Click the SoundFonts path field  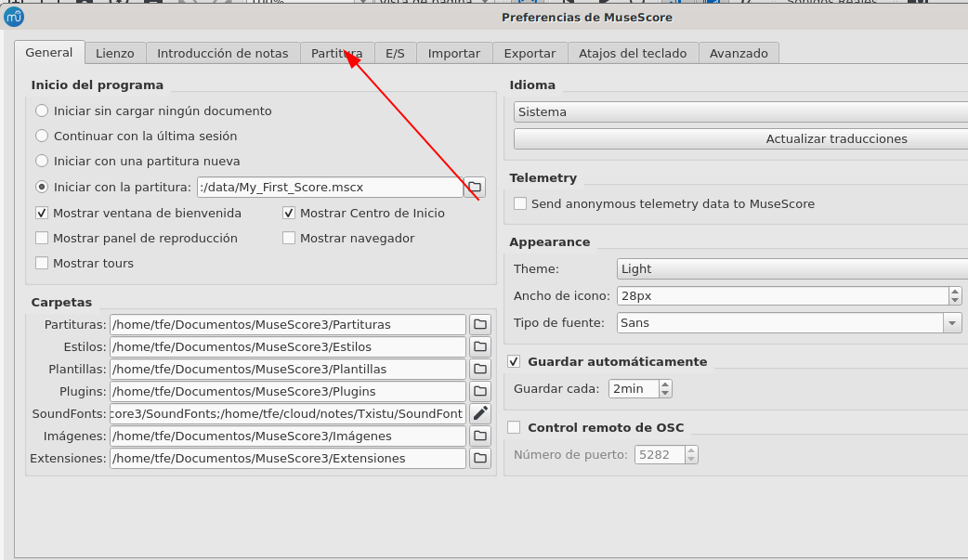click(x=288, y=413)
